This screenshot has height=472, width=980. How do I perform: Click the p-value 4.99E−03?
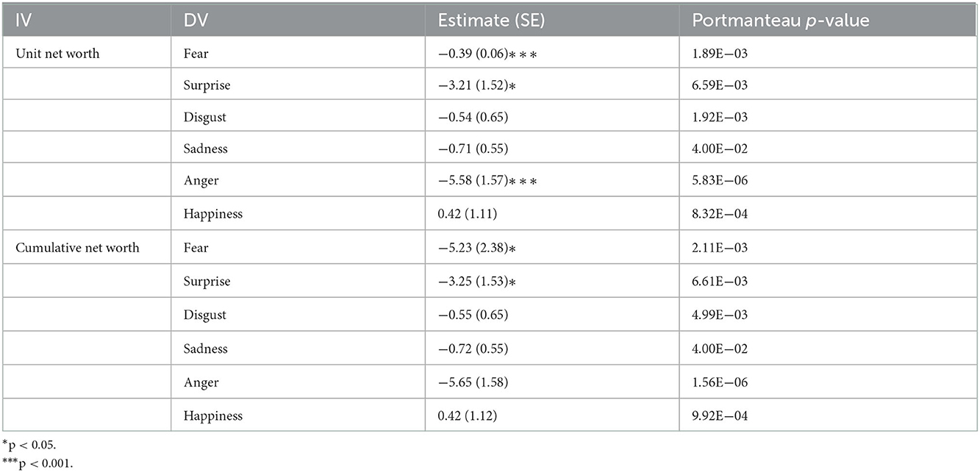[x=720, y=315]
